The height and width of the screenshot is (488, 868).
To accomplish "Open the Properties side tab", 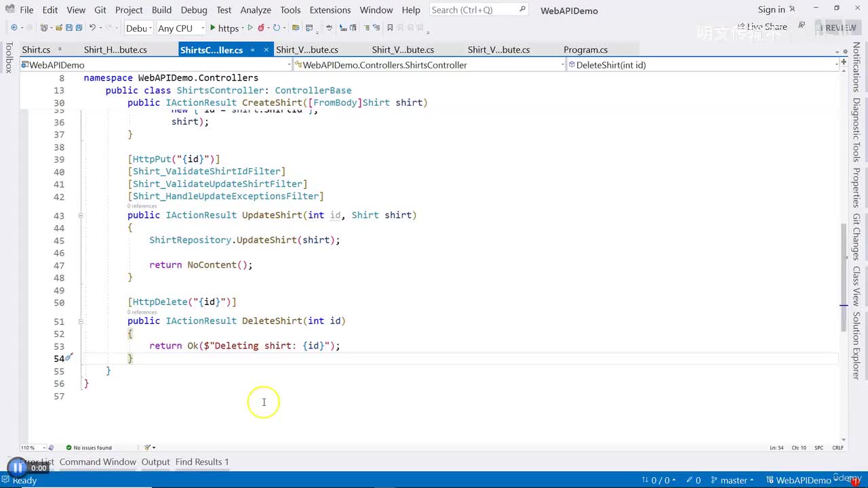I will pos(856,188).
